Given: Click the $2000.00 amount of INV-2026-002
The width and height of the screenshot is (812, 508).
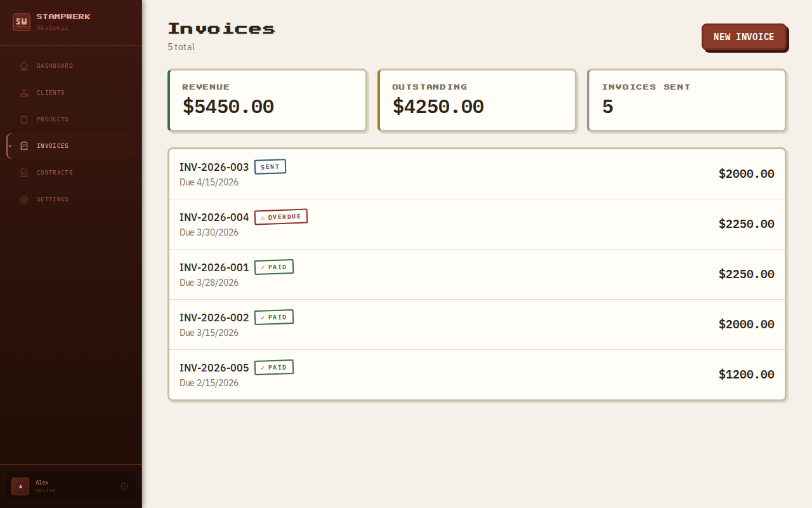Looking at the screenshot, I should [x=747, y=324].
